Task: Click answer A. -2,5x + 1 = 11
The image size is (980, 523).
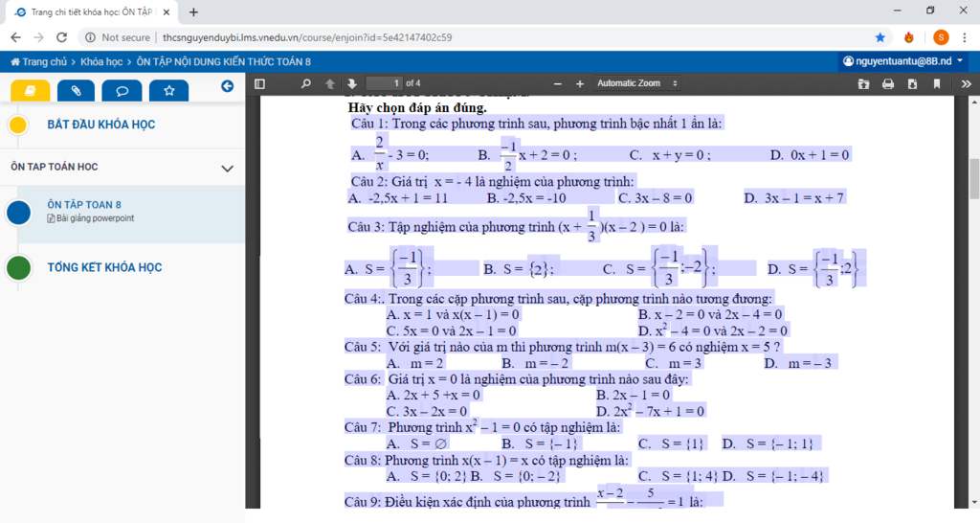Action: pos(398,198)
